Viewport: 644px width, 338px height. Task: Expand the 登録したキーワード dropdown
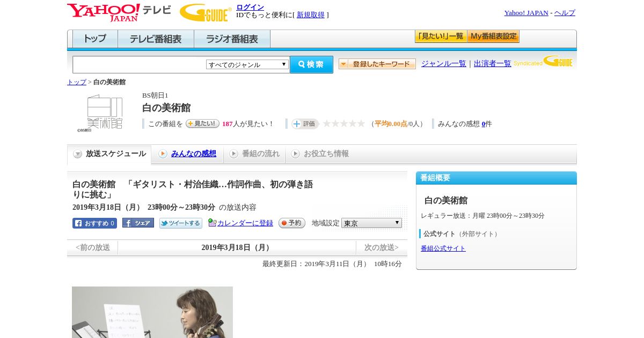click(x=377, y=64)
